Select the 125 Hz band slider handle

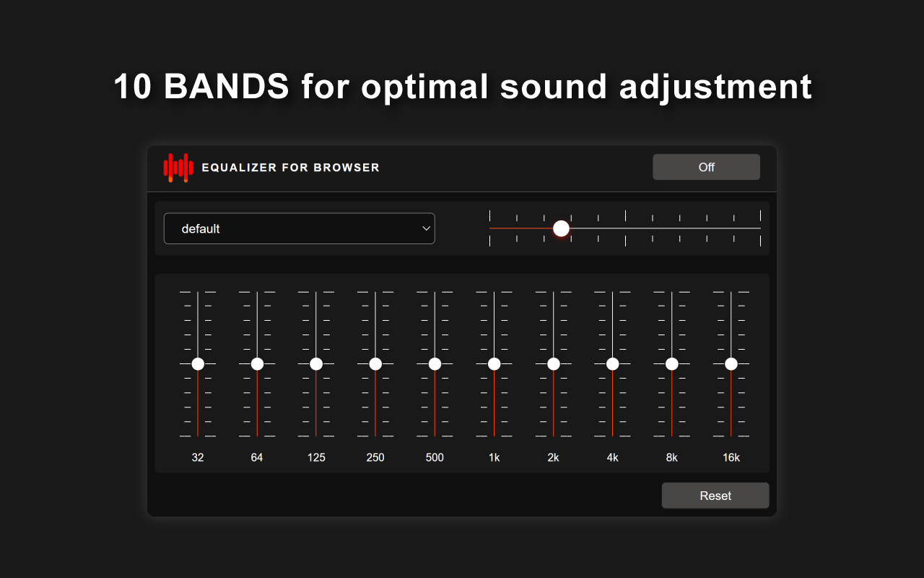(316, 364)
